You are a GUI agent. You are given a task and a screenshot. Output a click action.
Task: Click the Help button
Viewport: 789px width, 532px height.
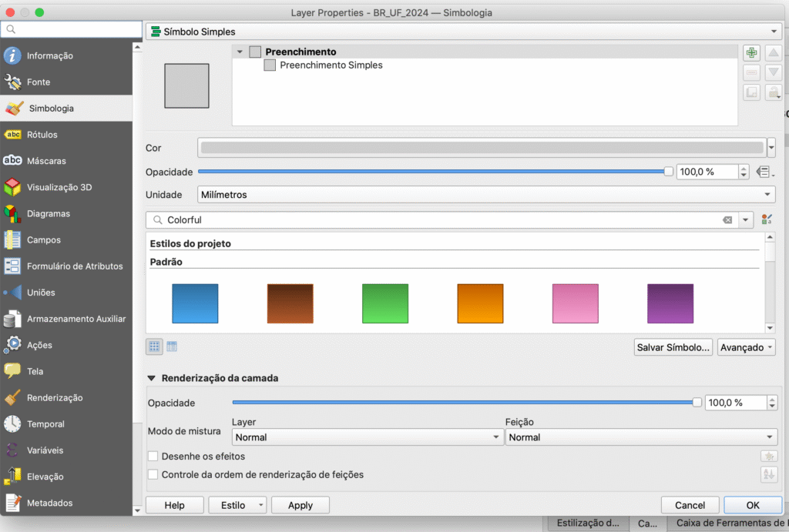(175, 505)
